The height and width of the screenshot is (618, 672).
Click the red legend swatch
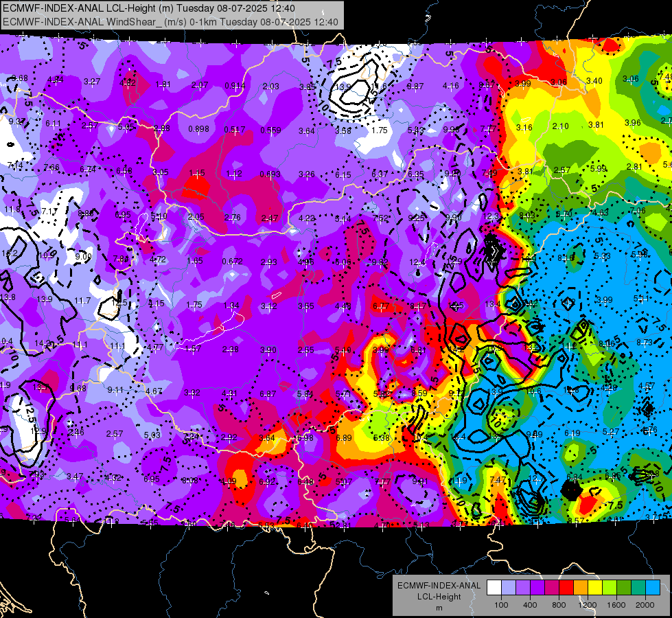[x=566, y=588]
